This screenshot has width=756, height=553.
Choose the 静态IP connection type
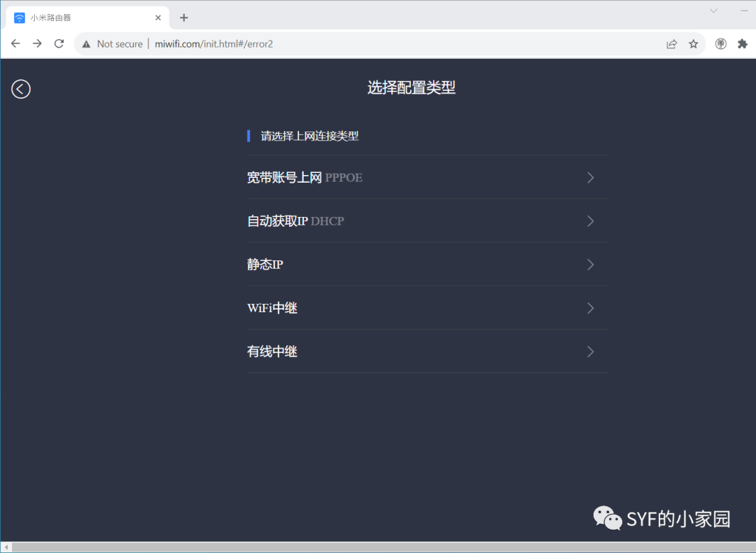(265, 265)
